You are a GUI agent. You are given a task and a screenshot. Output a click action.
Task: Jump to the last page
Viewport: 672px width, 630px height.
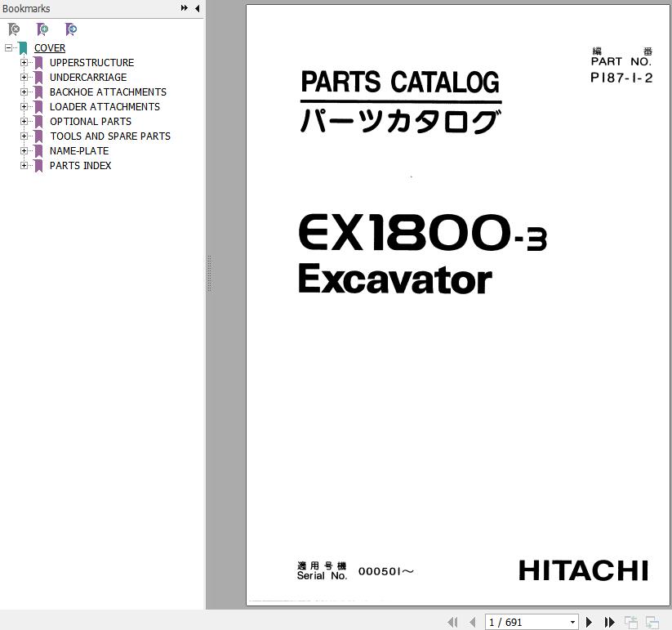(x=609, y=622)
